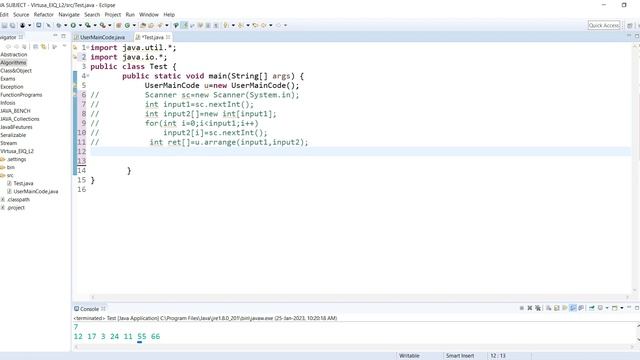Open the dropdown arrow beside green Run button

[80, 25]
